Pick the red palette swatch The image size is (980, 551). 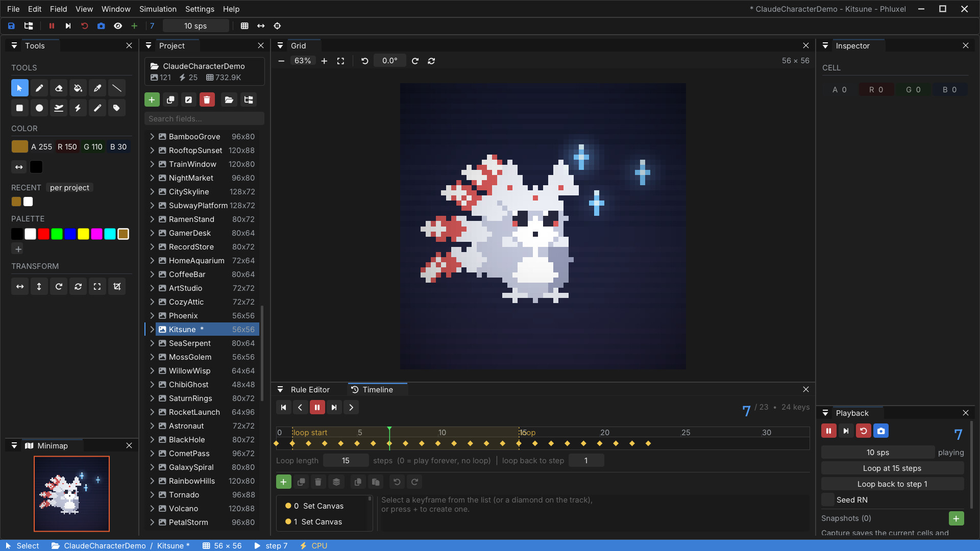pyautogui.click(x=43, y=234)
